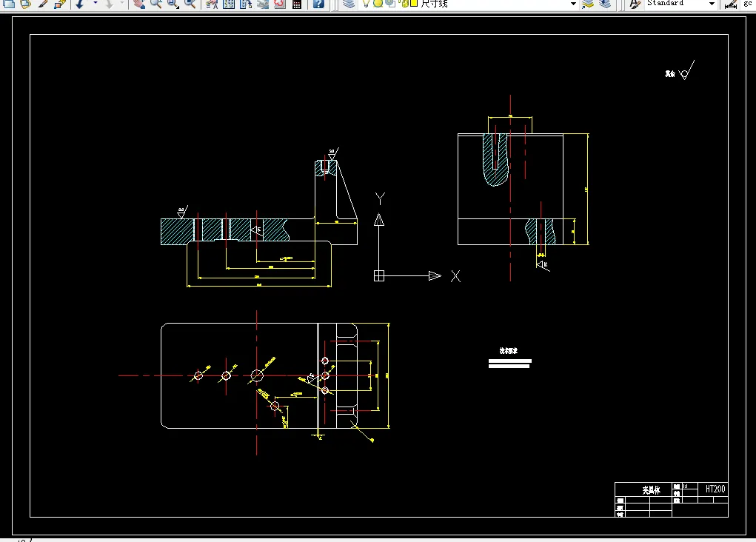Open the Layer Properties Manager

(348, 4)
